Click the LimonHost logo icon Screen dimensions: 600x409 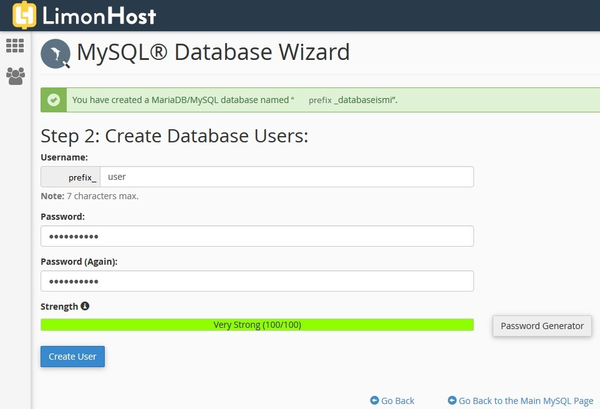pyautogui.click(x=24, y=15)
